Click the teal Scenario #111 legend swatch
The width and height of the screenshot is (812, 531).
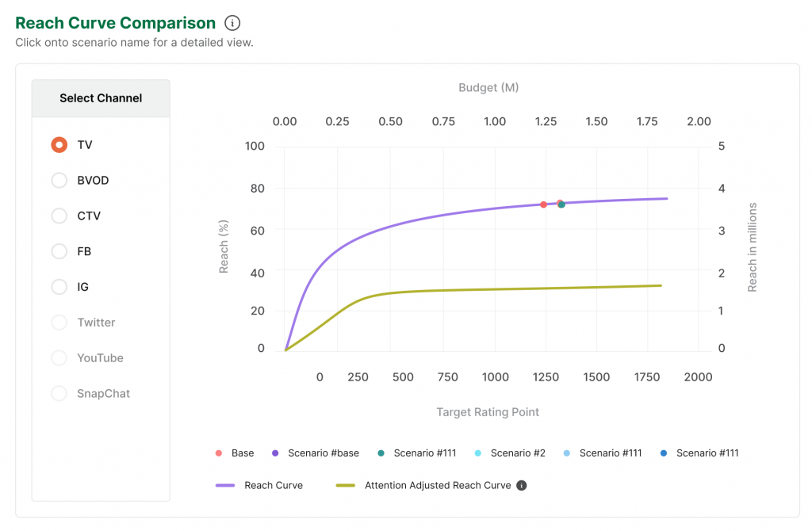point(381,453)
